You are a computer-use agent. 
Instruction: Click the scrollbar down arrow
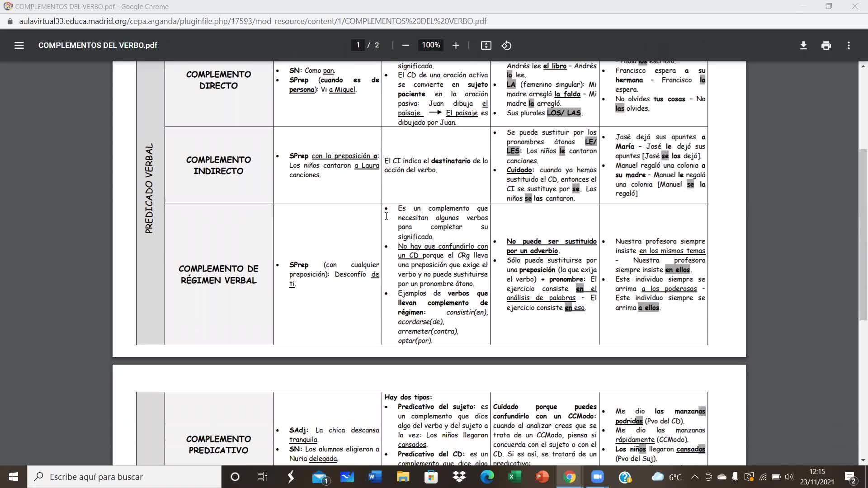(x=863, y=460)
